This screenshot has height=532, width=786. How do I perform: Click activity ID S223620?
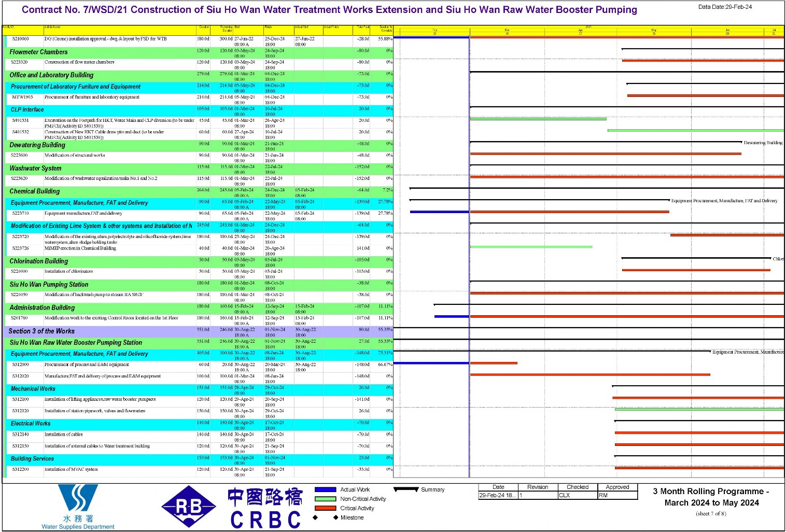(x=21, y=178)
